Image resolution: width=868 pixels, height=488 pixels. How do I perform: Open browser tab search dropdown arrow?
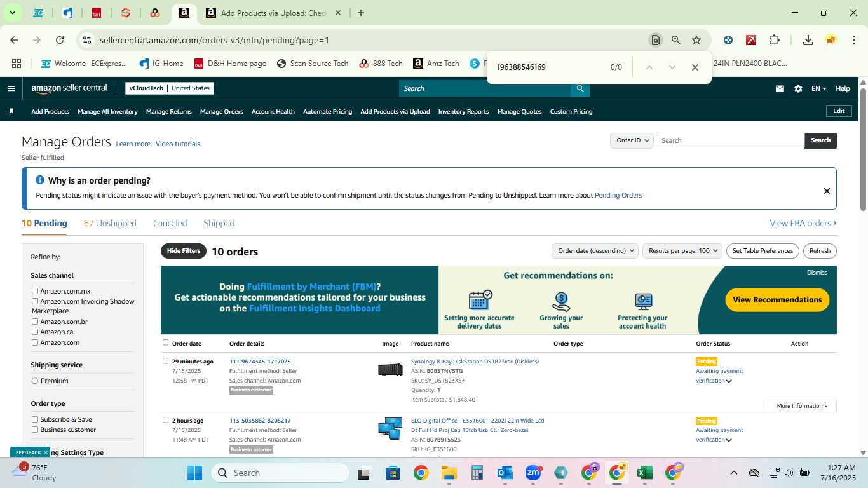click(12, 13)
